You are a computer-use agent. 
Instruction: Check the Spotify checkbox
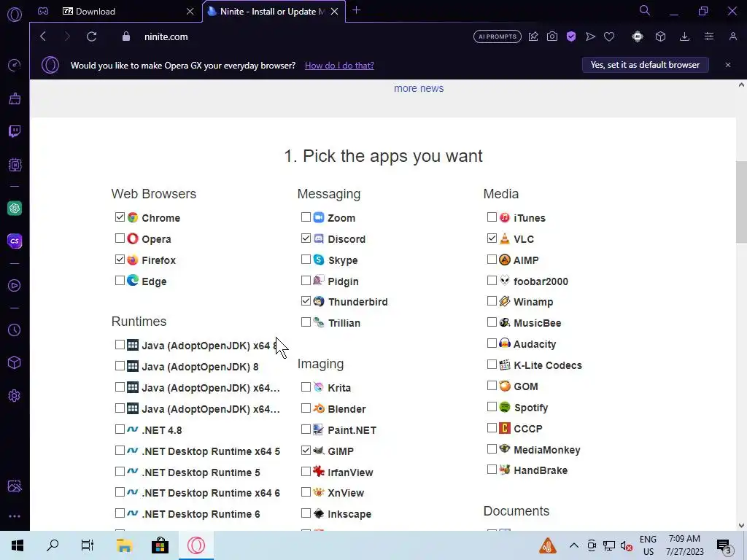point(492,407)
